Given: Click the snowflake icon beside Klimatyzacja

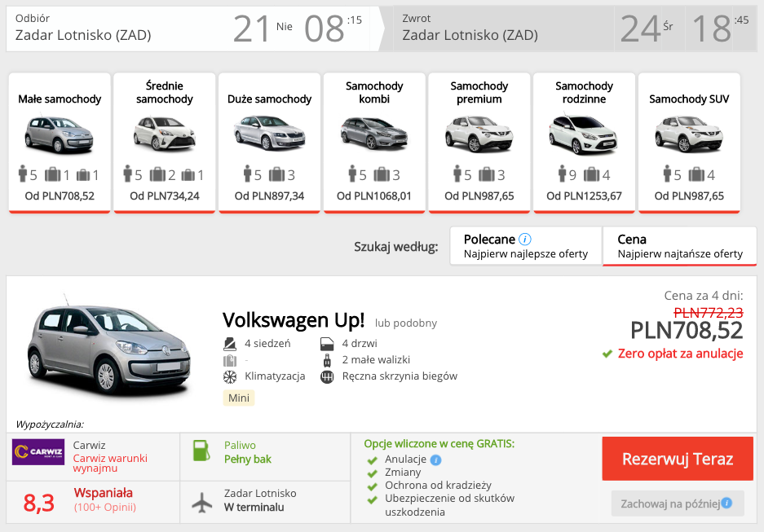Looking at the screenshot, I should pyautogui.click(x=230, y=376).
